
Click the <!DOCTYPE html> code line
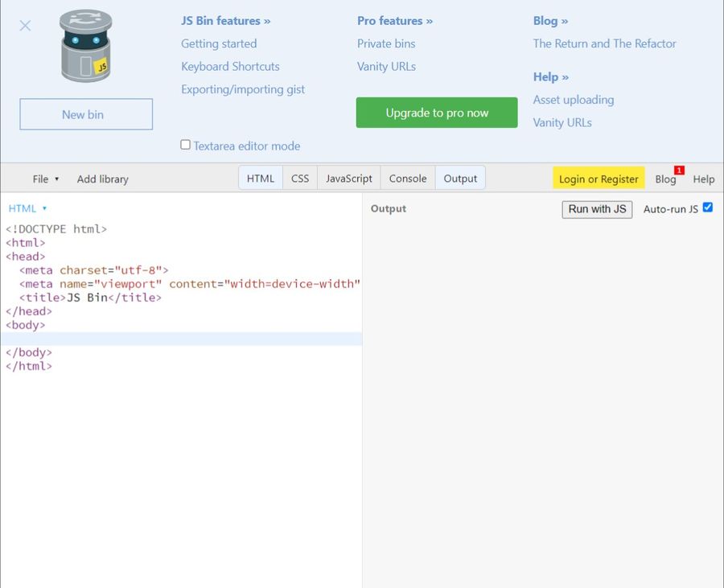coord(56,229)
